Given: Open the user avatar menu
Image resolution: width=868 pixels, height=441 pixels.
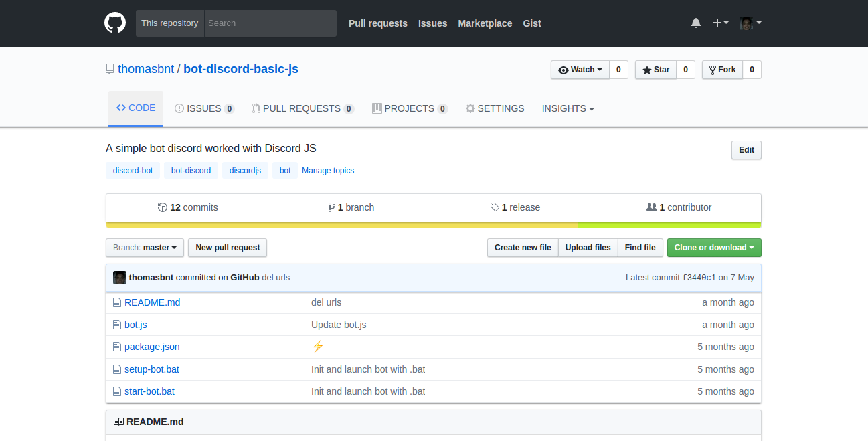Looking at the screenshot, I should [x=750, y=23].
